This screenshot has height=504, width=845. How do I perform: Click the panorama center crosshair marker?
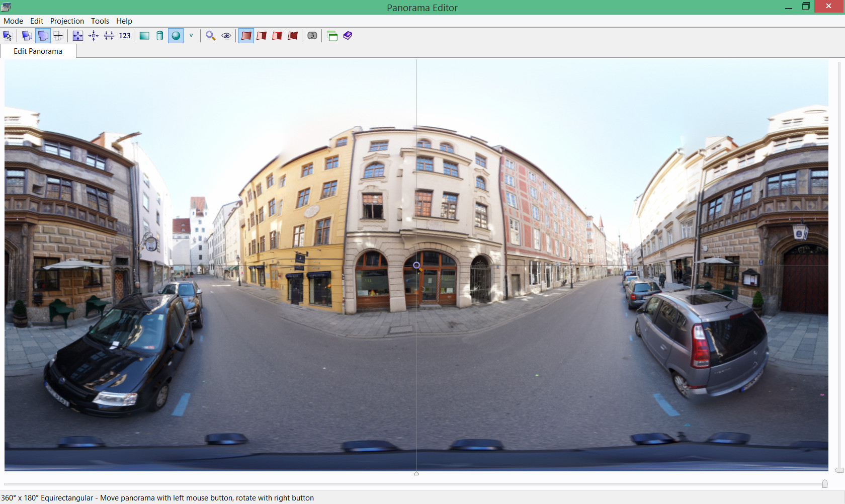pyautogui.click(x=416, y=265)
